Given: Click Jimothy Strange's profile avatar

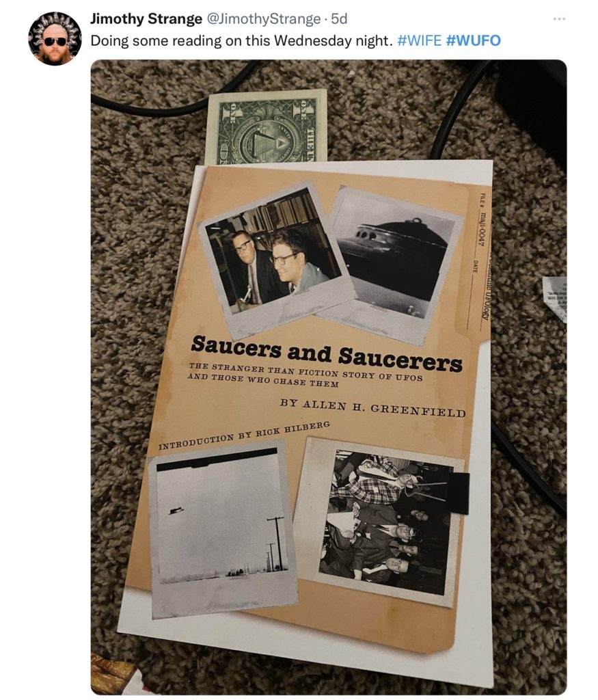Looking at the screenshot, I should pyautogui.click(x=55, y=39).
